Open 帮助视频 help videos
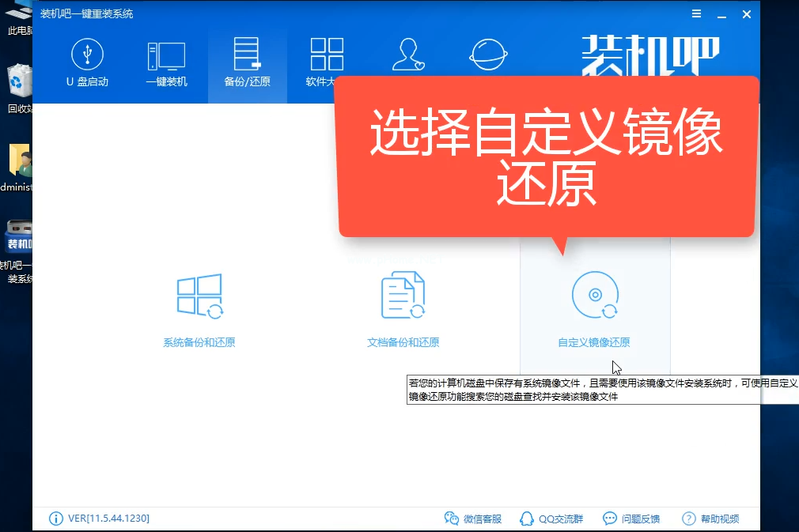 pos(710,519)
